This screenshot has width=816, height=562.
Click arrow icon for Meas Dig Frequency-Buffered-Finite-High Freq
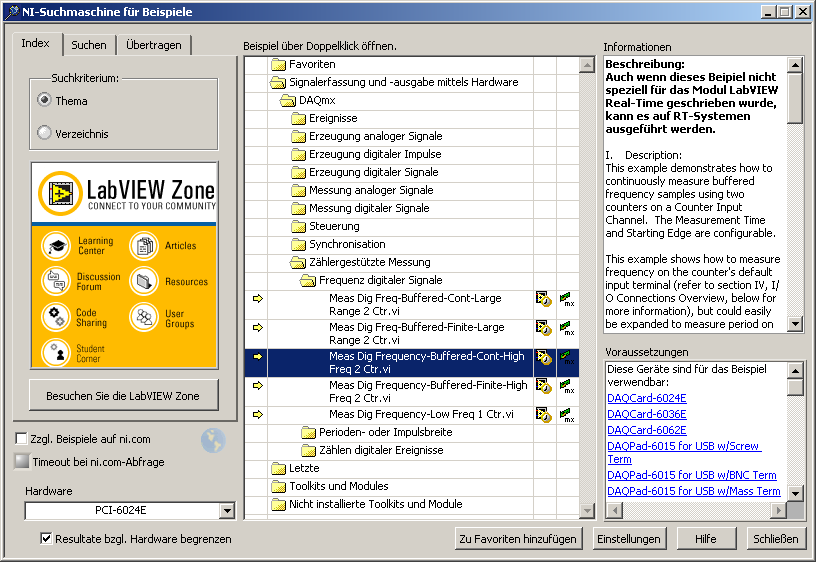pos(258,386)
